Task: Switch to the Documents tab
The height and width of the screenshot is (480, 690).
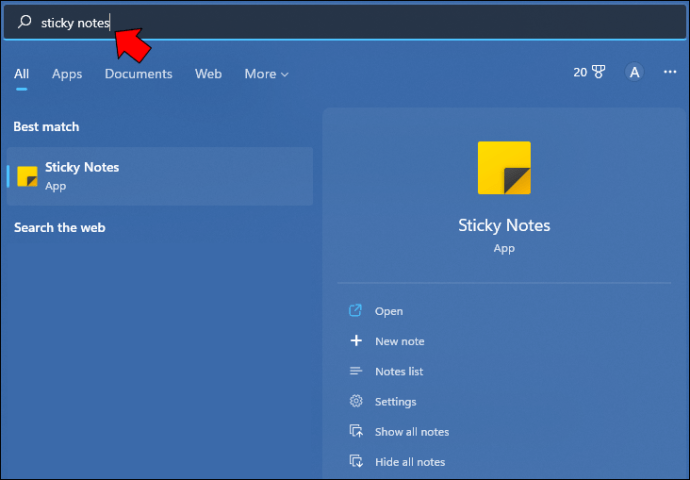Action: 138,74
